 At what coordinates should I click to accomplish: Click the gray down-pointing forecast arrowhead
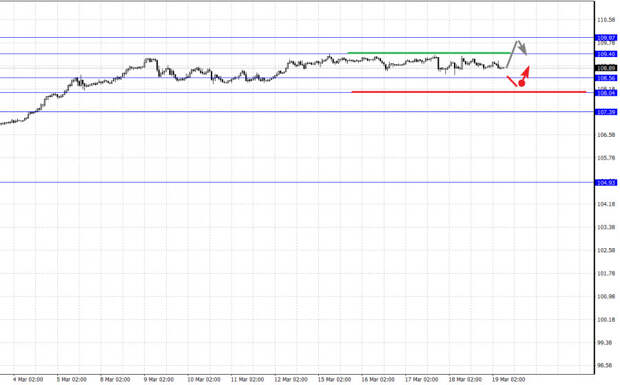(522, 48)
